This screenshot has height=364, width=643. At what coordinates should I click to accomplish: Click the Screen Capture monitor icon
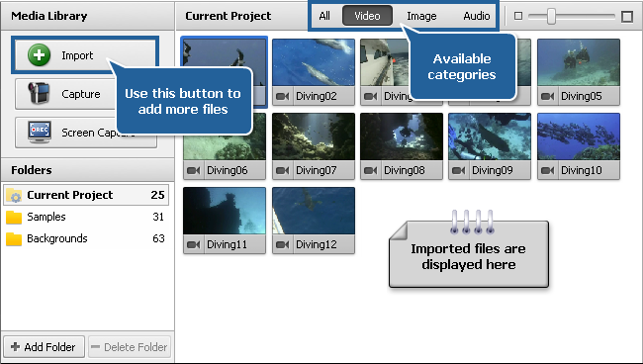tap(40, 132)
